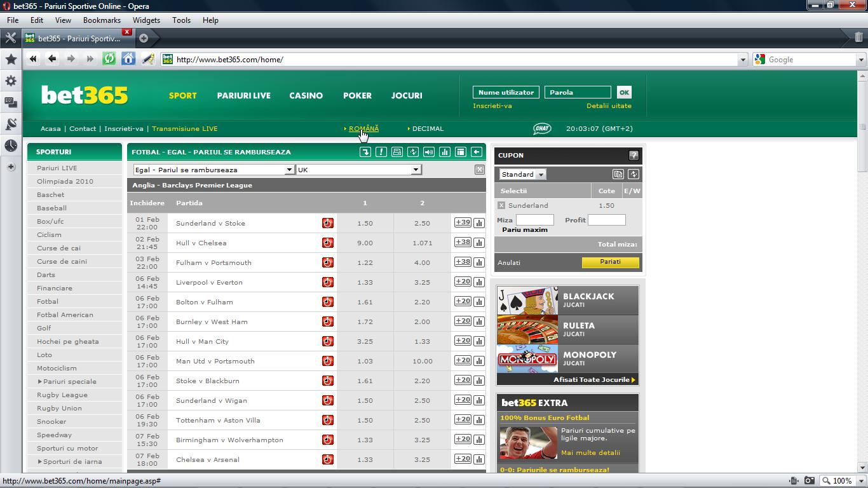This screenshot has width=868, height=488.
Task: Open Opera panels wrench icon
Action: 11,37
